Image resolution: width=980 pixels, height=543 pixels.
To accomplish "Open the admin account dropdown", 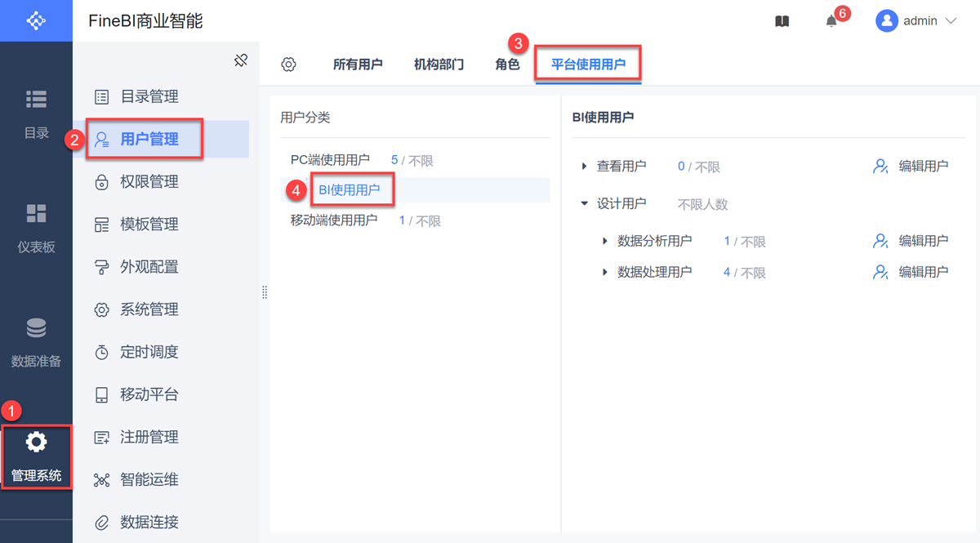I will pos(915,21).
